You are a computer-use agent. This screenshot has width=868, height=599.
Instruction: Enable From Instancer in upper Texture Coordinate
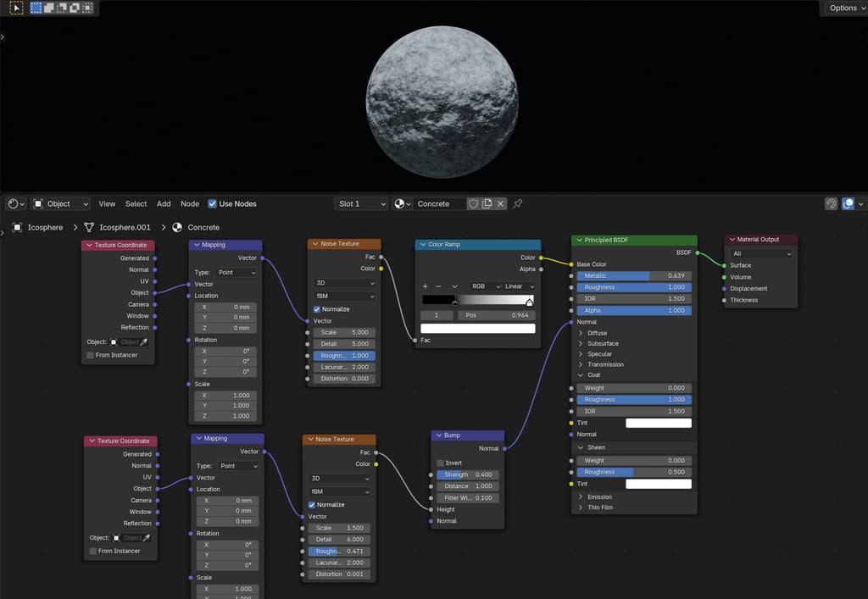click(x=90, y=355)
